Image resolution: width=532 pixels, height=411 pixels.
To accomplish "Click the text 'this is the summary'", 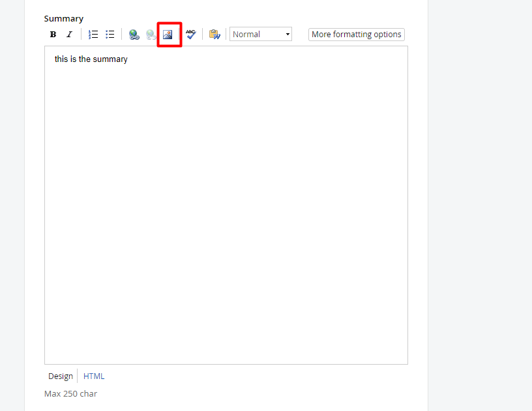I will (x=91, y=59).
